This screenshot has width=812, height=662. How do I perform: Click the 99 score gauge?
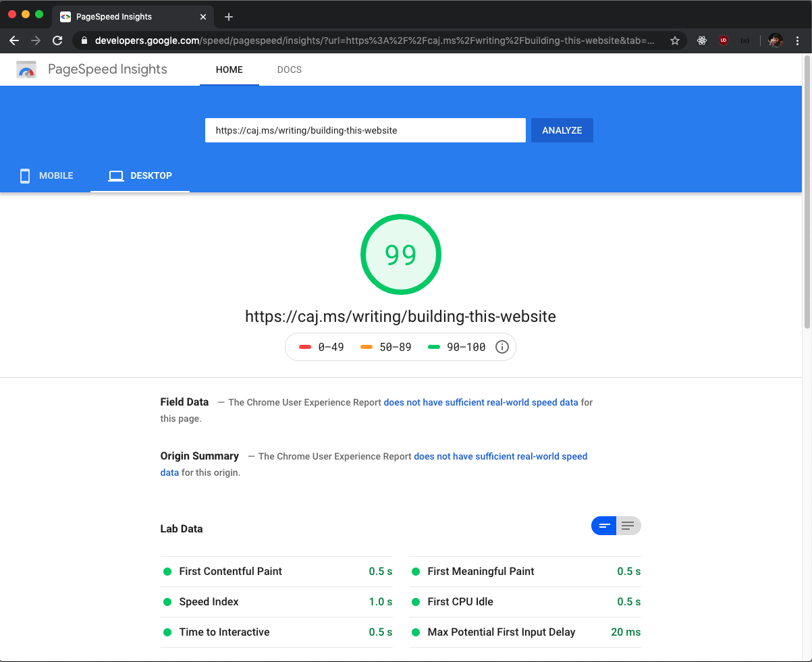coord(400,254)
